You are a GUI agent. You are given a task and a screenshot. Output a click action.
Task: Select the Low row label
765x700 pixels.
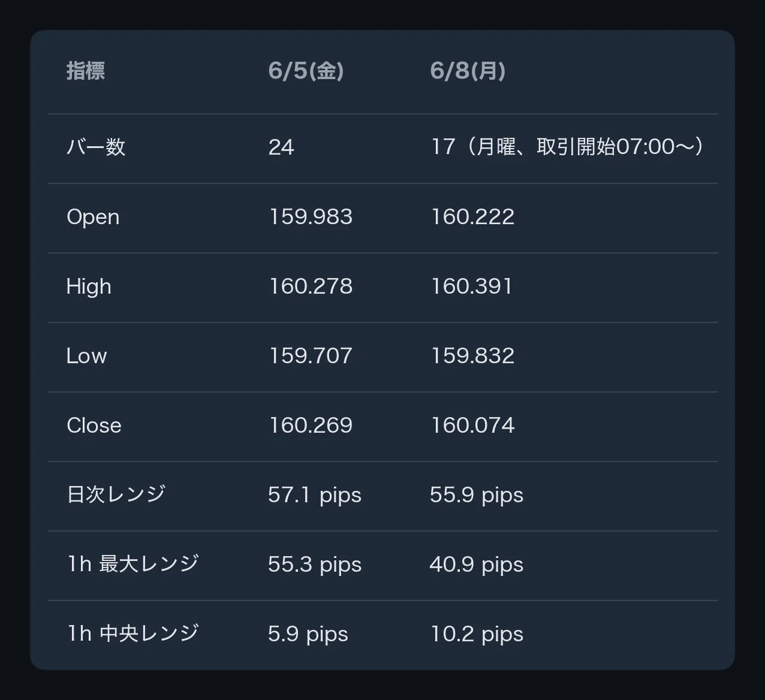86,355
